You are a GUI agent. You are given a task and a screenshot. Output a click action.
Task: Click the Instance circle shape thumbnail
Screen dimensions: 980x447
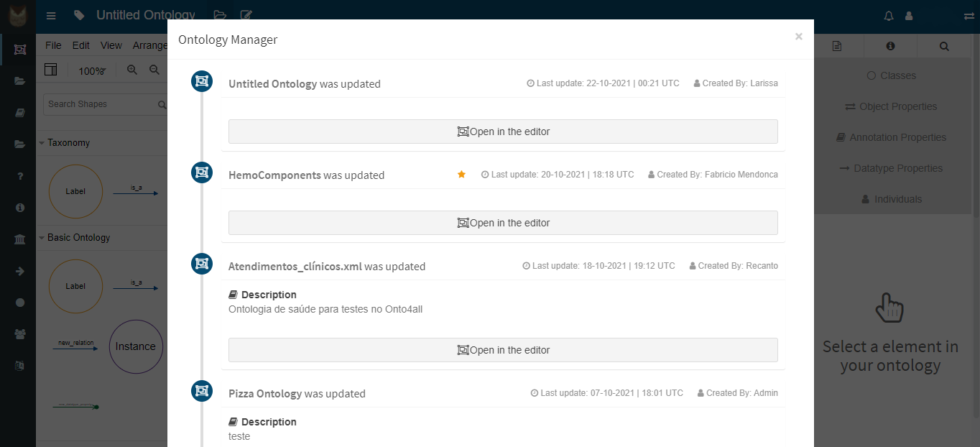click(136, 346)
